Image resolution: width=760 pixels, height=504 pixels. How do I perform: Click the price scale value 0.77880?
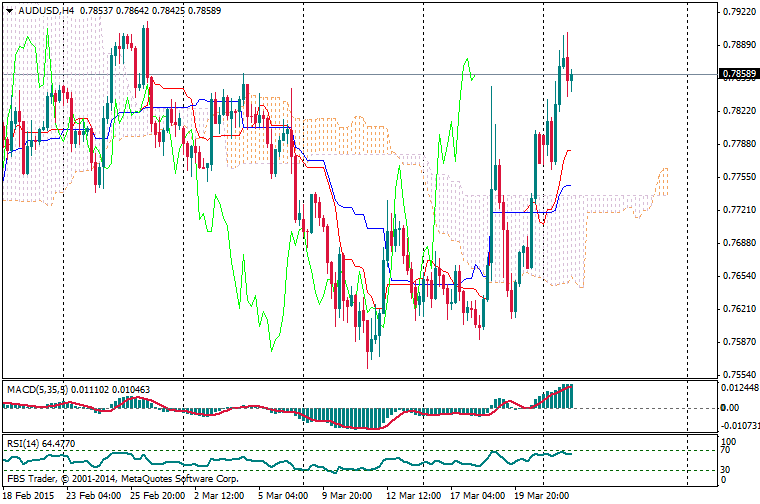tap(739, 143)
